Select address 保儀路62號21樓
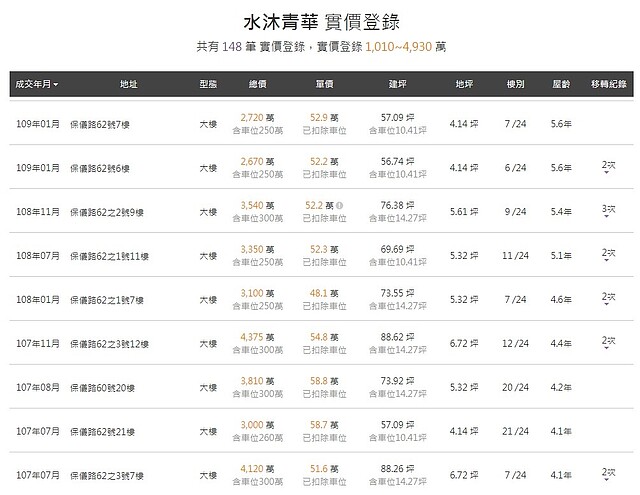The height and width of the screenshot is (495, 640). 102,432
